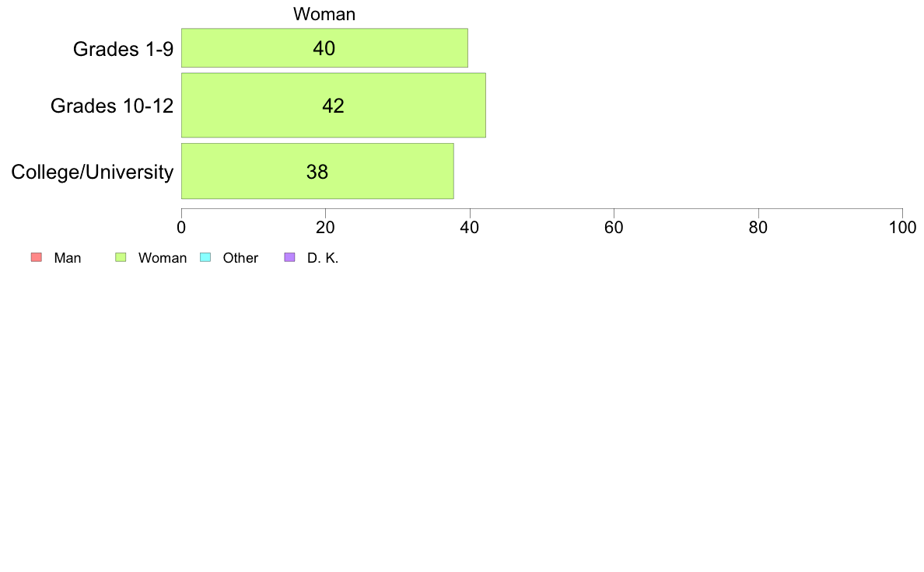This screenshot has width=924, height=572.
Task: Click the Man red legend swatch
Action: click(x=37, y=257)
